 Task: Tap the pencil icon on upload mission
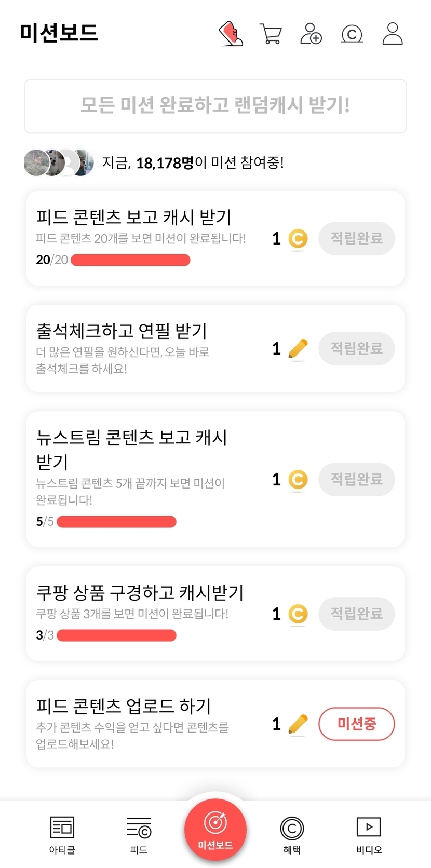click(298, 724)
